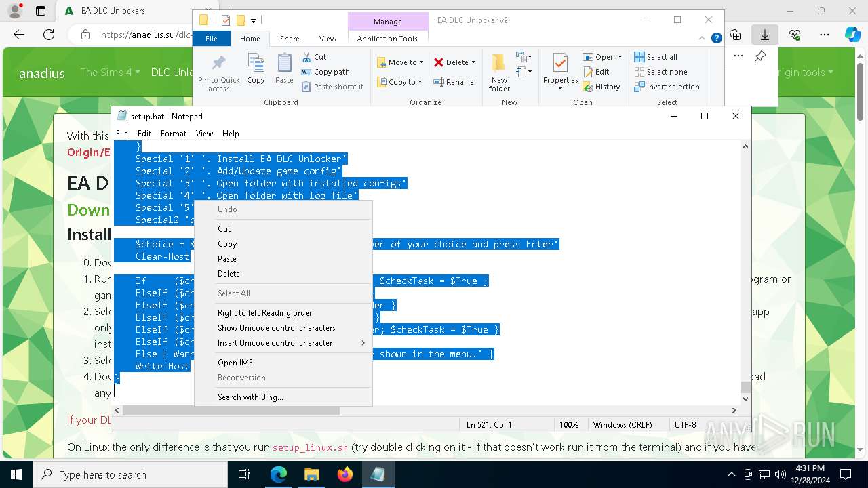Click New folder in Explorer ribbon
Viewport: 868px width, 488px height.
pyautogui.click(x=499, y=73)
